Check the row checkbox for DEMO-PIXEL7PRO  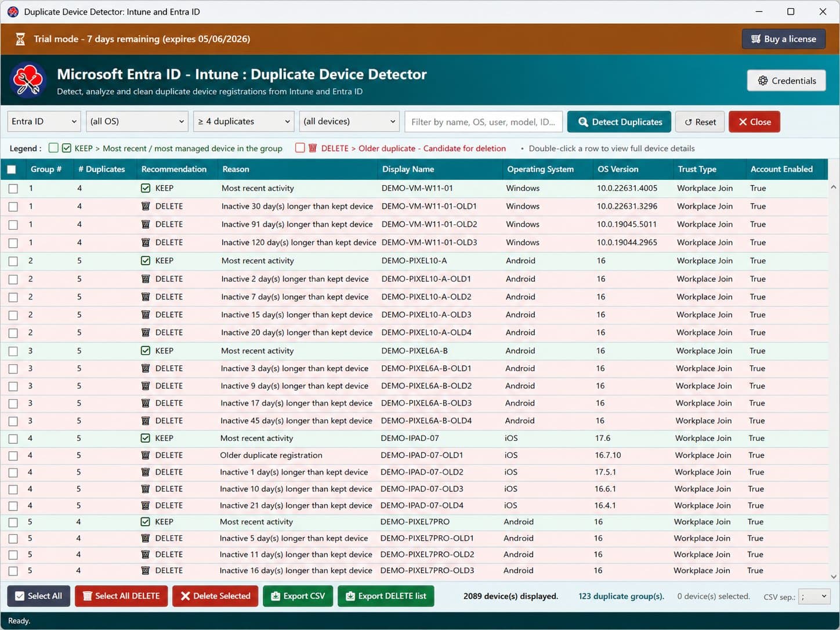[13, 522]
